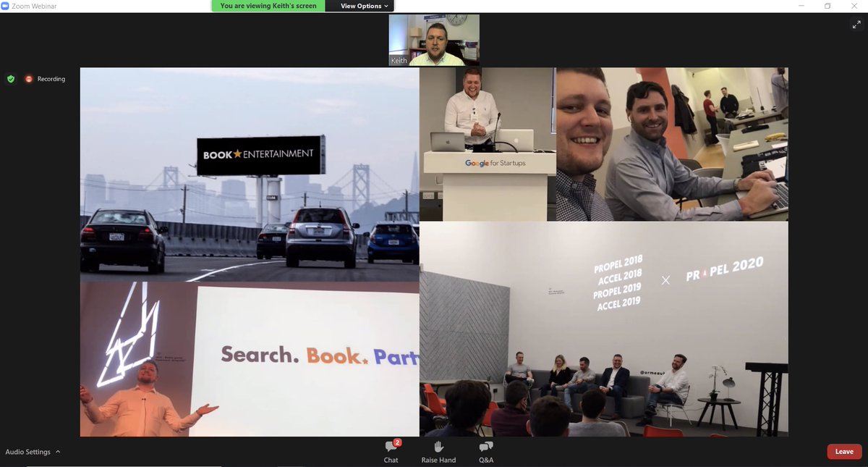Expand the Audio Settings menu
This screenshot has width=868, height=467.
pyautogui.click(x=58, y=452)
